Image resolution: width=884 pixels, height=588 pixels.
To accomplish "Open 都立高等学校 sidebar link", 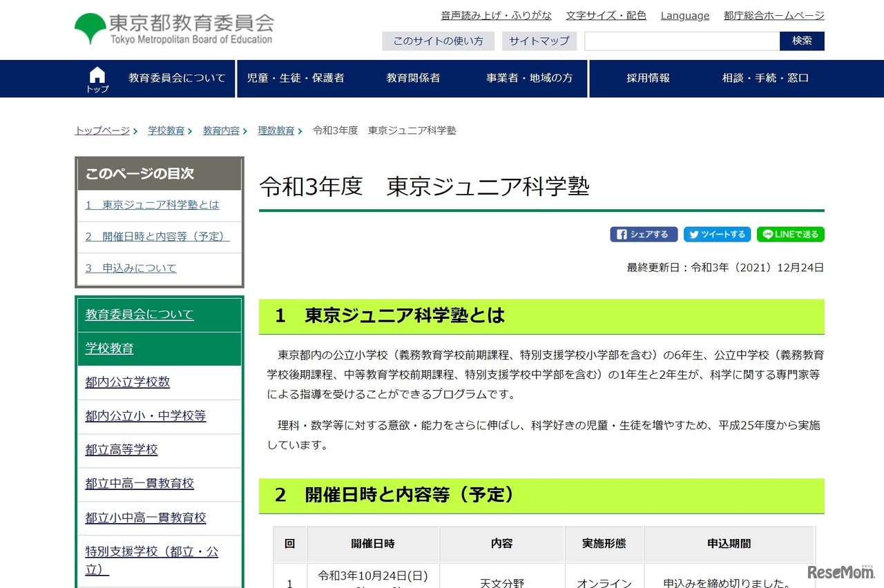I will 122,449.
